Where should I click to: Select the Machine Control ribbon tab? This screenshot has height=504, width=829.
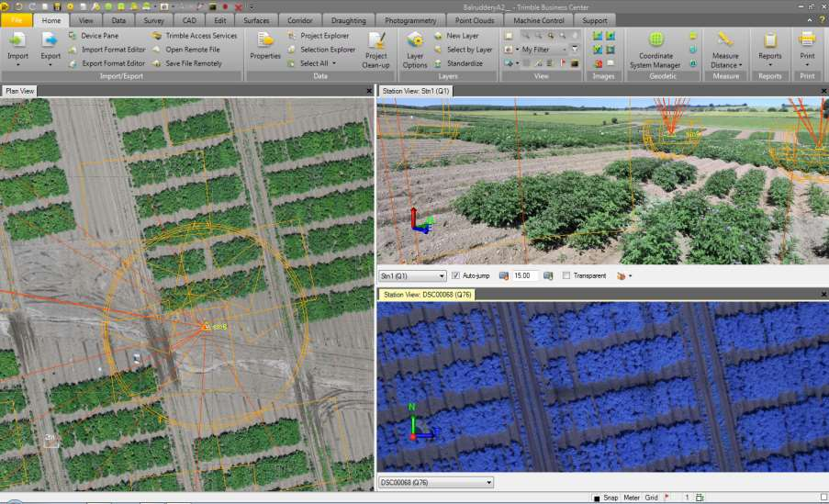tap(539, 20)
